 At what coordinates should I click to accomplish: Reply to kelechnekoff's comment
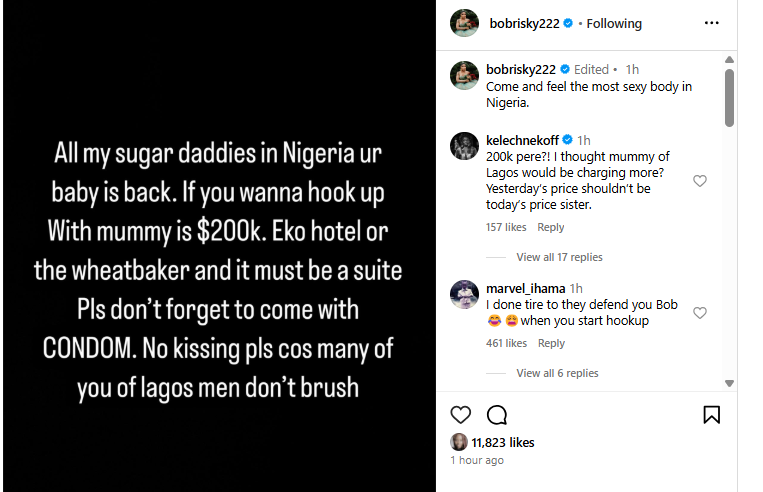[x=551, y=228]
